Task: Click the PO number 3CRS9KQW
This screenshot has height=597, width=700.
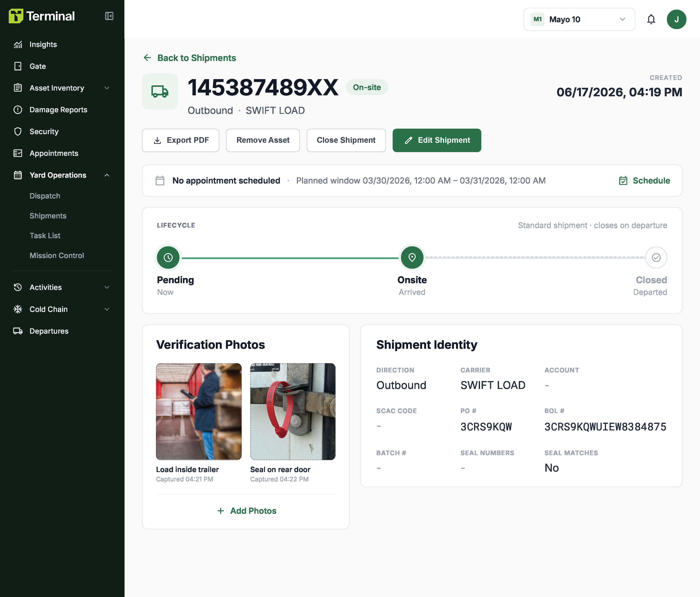Action: [x=486, y=427]
